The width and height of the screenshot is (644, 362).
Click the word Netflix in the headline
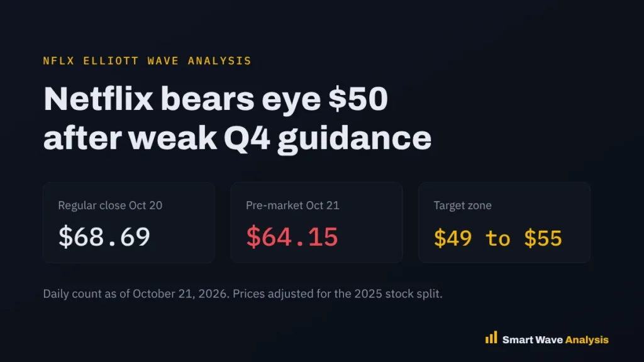pos(98,99)
